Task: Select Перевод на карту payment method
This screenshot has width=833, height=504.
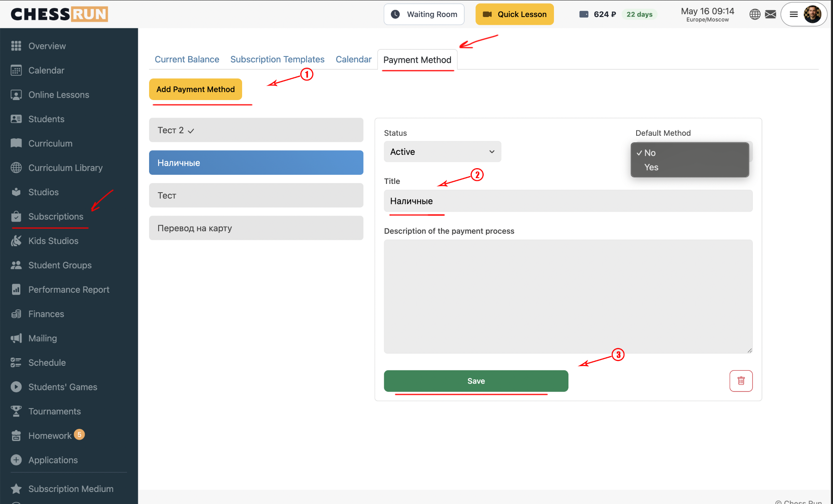Action: pos(256,228)
